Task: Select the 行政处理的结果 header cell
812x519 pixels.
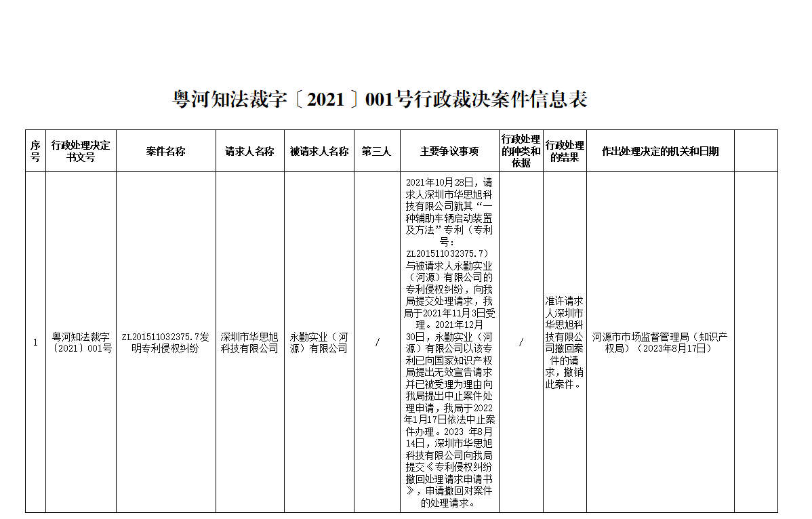Action: coord(565,151)
